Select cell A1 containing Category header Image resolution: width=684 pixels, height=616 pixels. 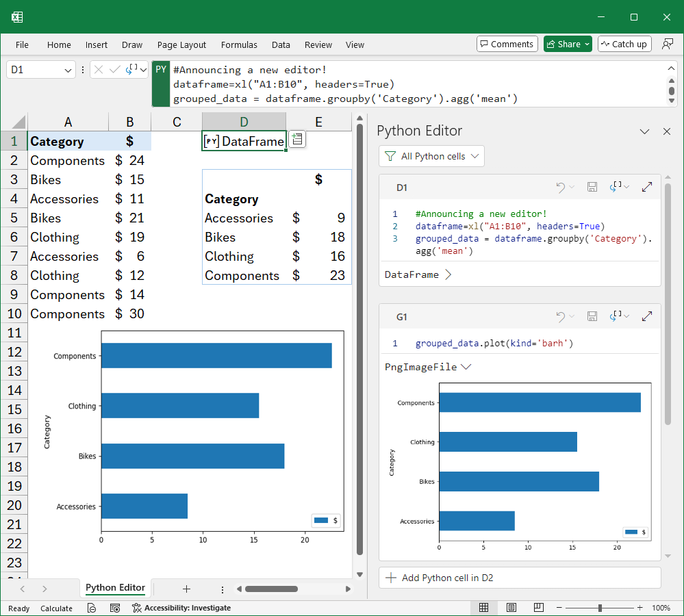(68, 141)
